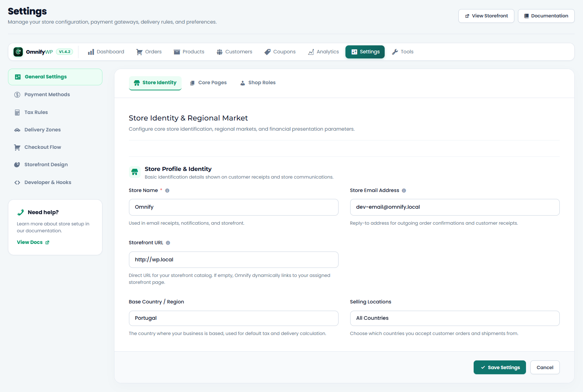Click the Developer & Hooks code icon
583x392 pixels.
17,183
